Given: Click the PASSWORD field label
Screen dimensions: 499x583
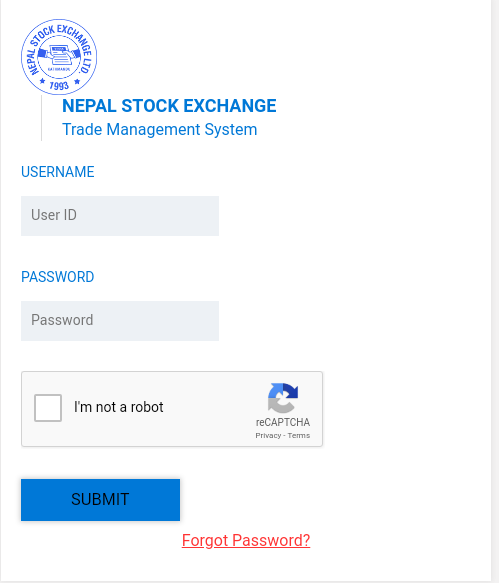Looking at the screenshot, I should point(58,277).
